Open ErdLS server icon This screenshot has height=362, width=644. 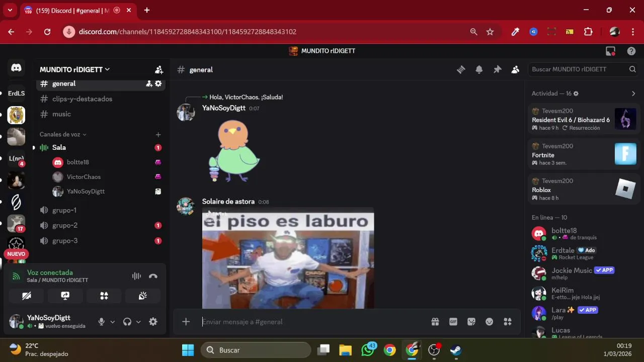[x=16, y=94]
